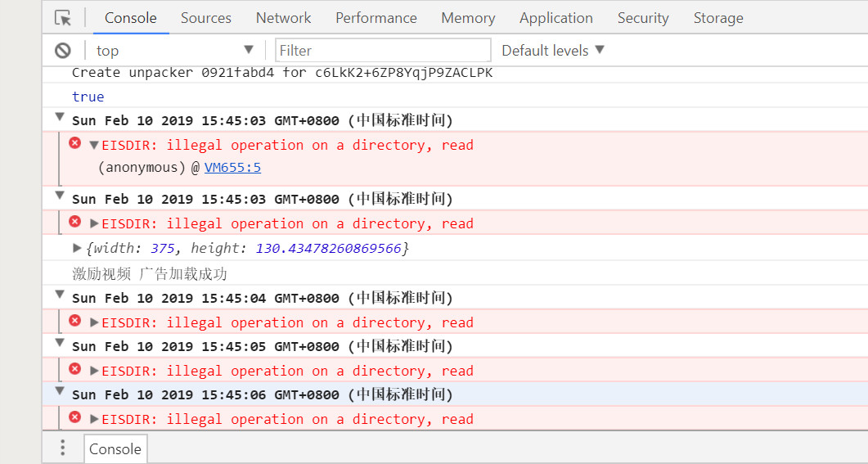Viewport: 868px width, 464px height.
Task: Open the Security tab
Action: click(643, 18)
